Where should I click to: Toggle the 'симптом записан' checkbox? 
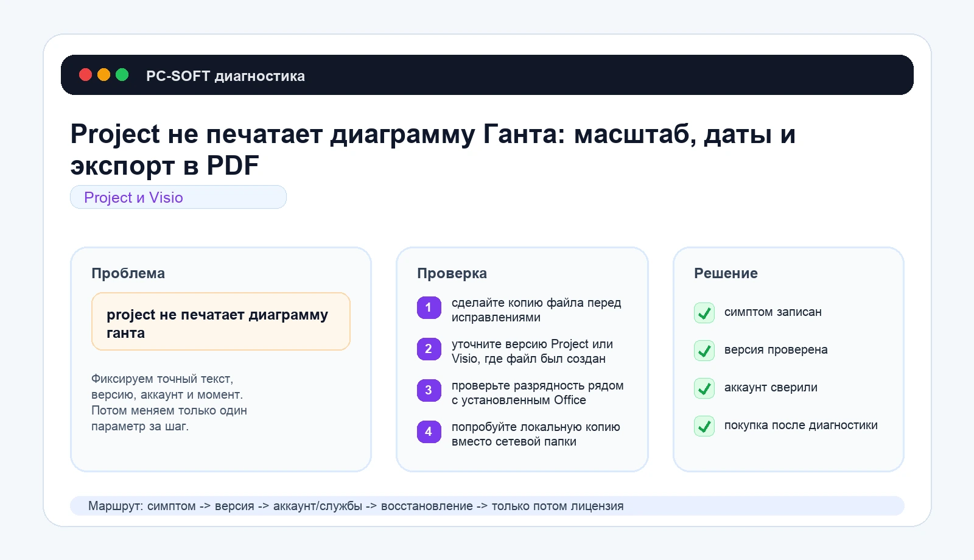pos(704,313)
